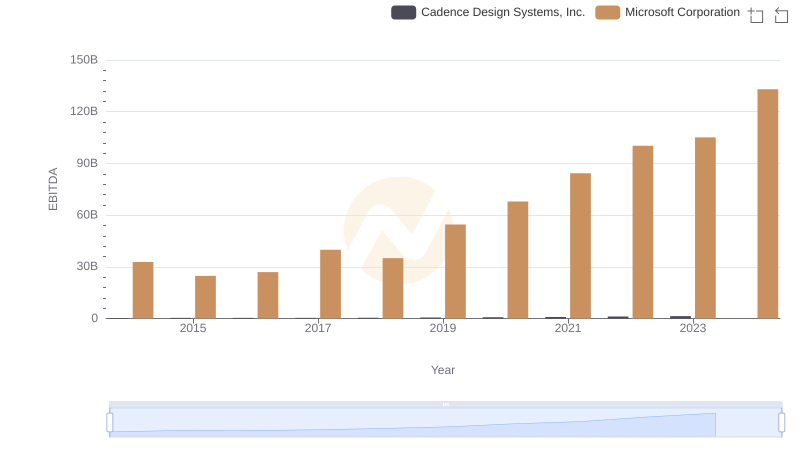Viewport: 800px width, 461px height.
Task: Click the 150B y-axis label
Action: click(x=84, y=60)
